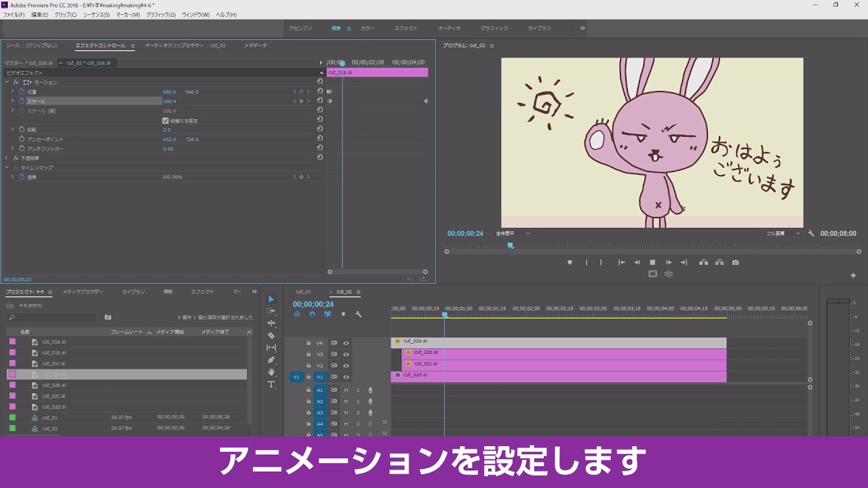Reset Scale parameter in Effect Controls
Viewport: 868px width, 488px height.
click(319, 101)
